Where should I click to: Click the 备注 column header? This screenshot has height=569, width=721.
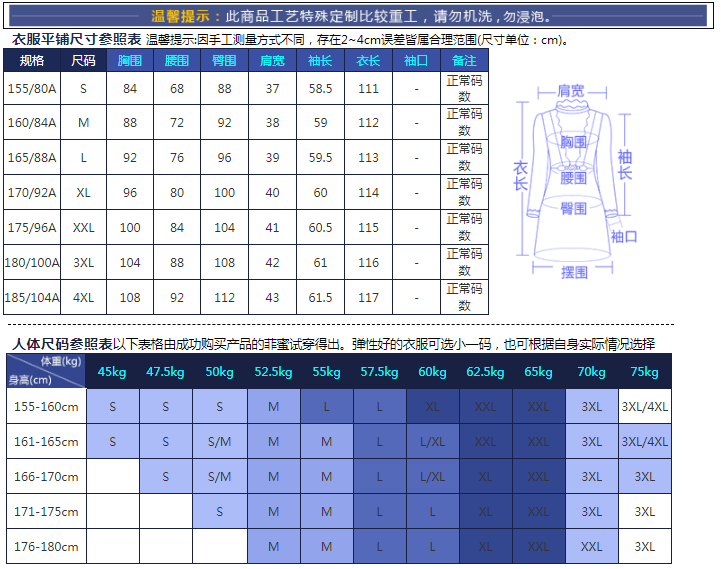(464, 60)
